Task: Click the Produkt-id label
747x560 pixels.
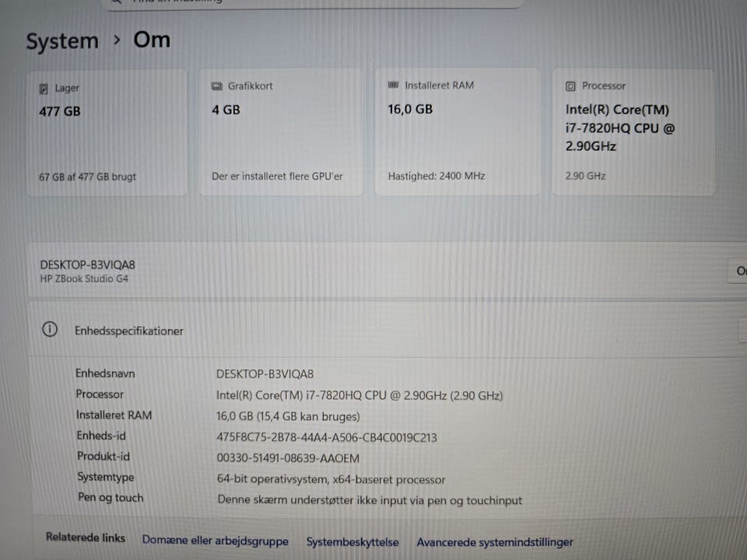Action: coord(103,457)
